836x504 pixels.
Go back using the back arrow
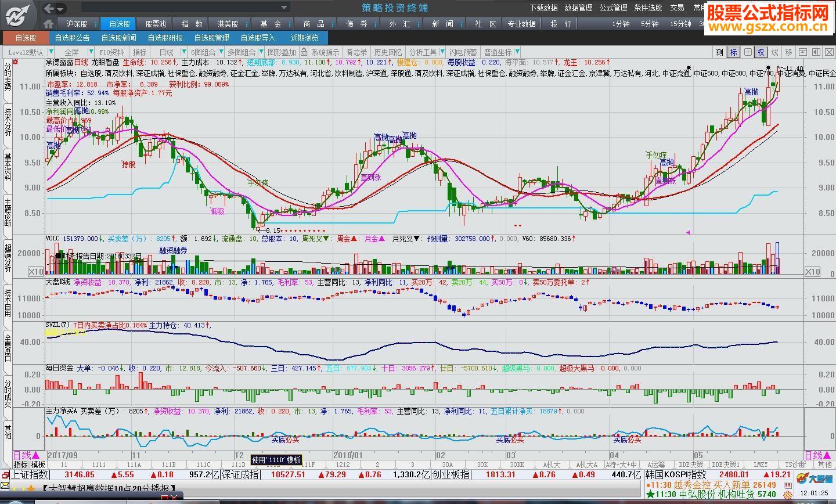(49, 8)
